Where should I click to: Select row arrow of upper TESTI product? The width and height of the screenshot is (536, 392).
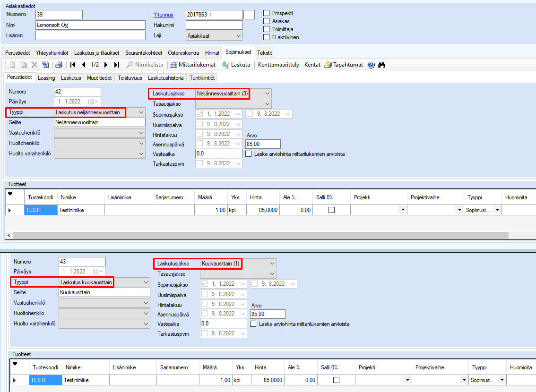(x=9, y=210)
